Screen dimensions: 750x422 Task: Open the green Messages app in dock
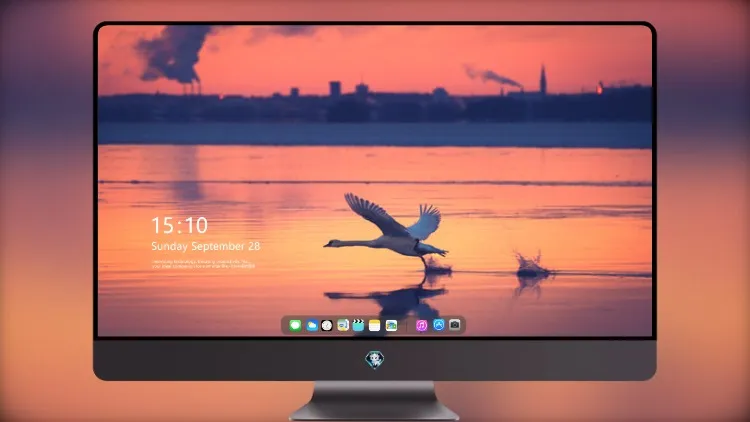(295, 325)
